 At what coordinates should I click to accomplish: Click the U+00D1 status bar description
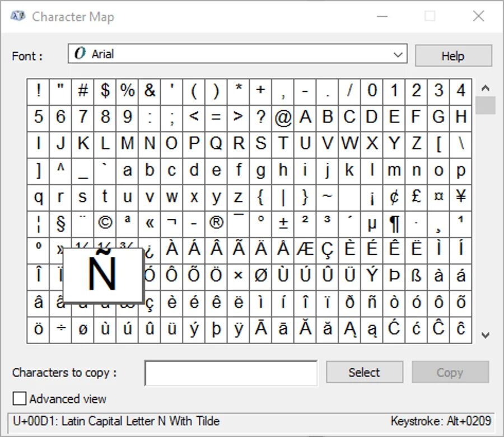pyautogui.click(x=116, y=421)
